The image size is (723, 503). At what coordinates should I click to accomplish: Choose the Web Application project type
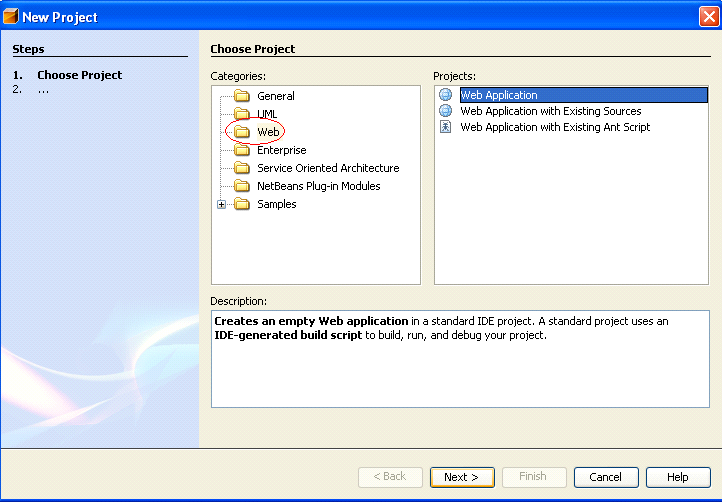tap(584, 95)
